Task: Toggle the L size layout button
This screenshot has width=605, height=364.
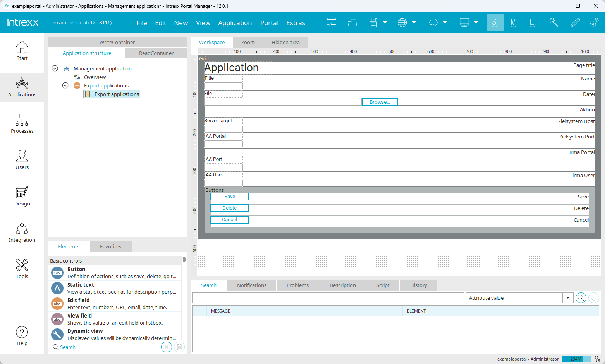Action: (x=533, y=22)
